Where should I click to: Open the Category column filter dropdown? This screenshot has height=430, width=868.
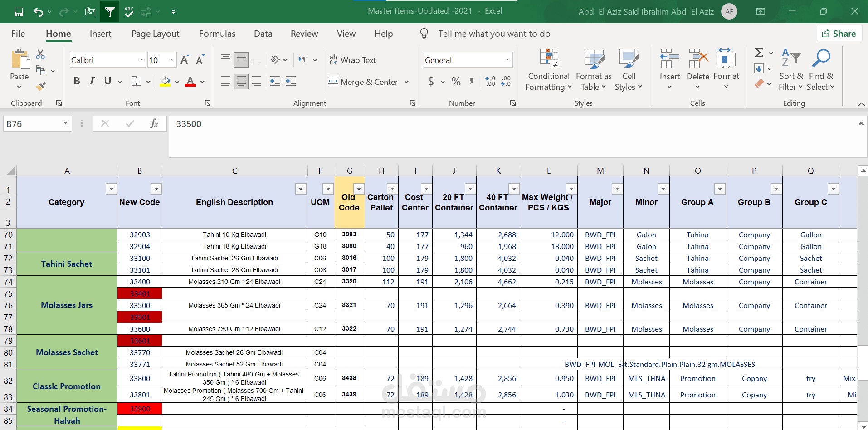(111, 189)
